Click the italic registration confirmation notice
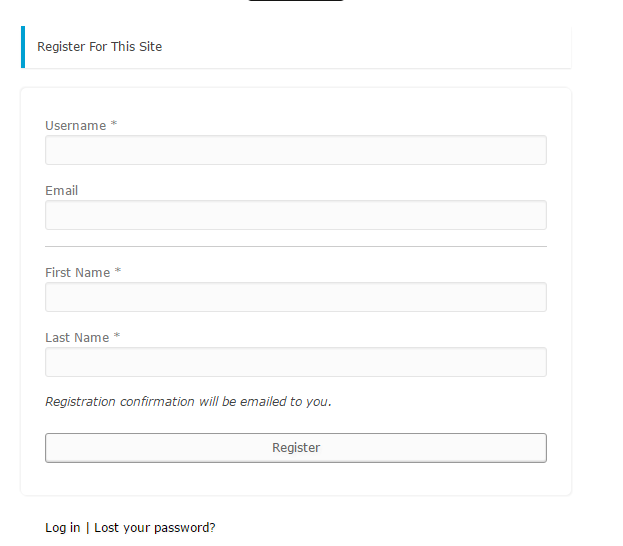The width and height of the screenshot is (623, 546). 188,402
